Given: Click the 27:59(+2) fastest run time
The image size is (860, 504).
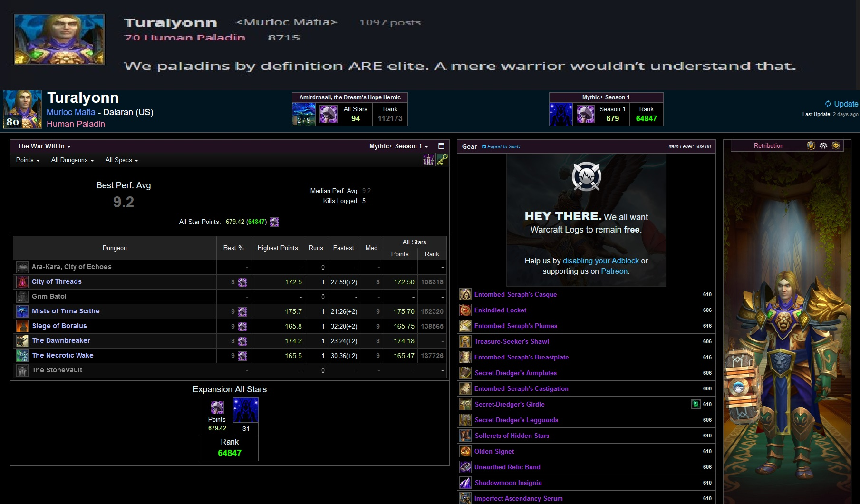Looking at the screenshot, I should click(x=344, y=282).
